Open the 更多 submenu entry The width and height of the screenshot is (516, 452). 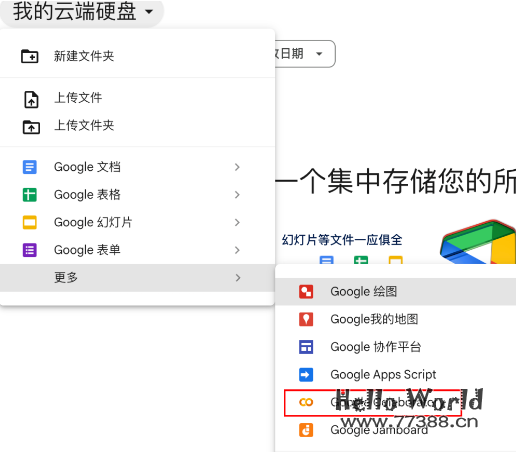point(137,278)
